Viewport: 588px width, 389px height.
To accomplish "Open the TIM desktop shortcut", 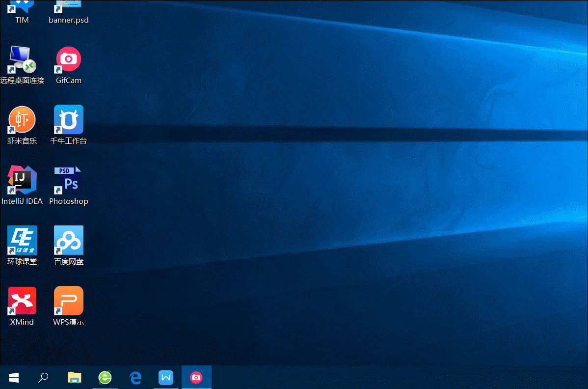I will pyautogui.click(x=22, y=10).
